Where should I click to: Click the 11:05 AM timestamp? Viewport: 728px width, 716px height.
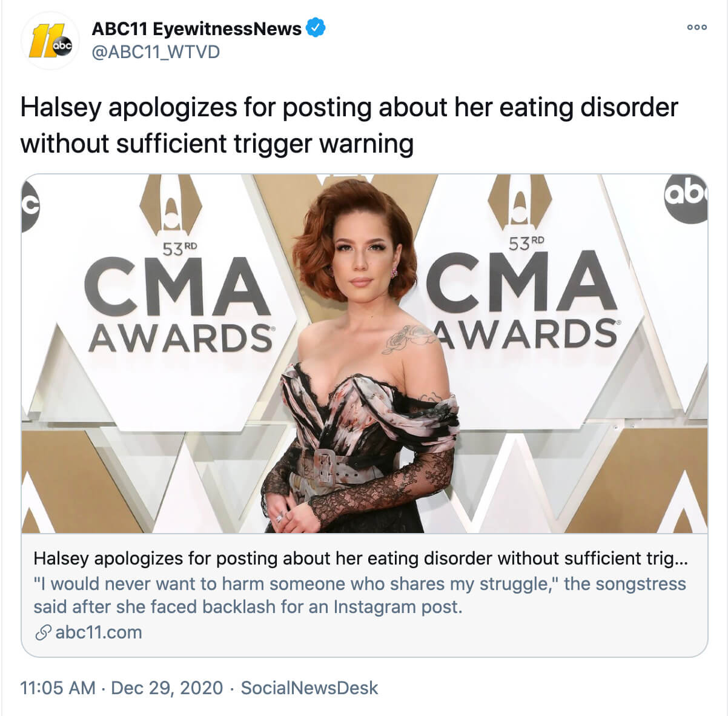[58, 688]
